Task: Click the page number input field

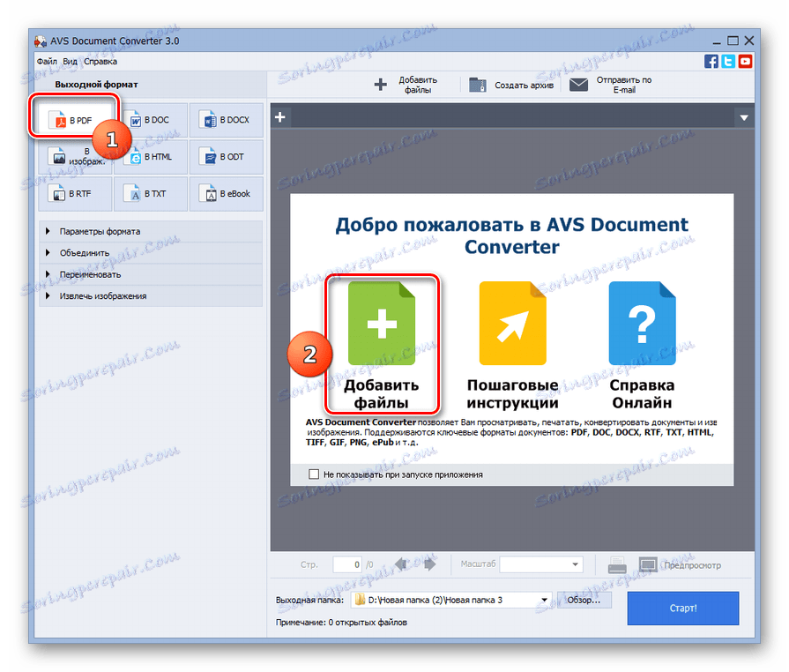Action: click(346, 564)
